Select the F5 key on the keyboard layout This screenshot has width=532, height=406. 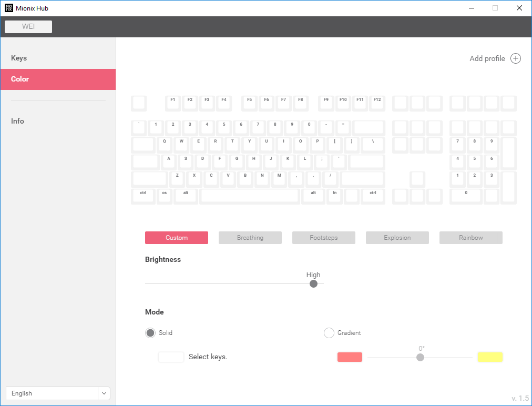[x=249, y=104]
